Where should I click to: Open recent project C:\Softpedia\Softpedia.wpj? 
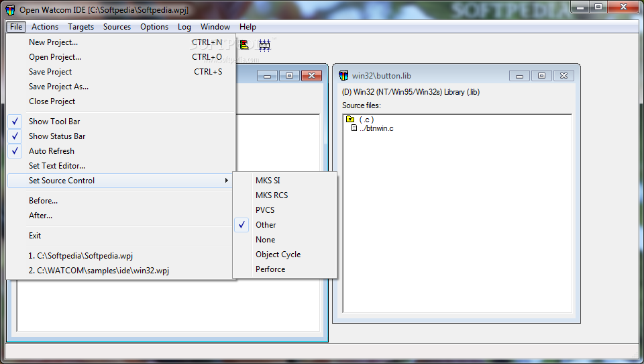point(121,256)
